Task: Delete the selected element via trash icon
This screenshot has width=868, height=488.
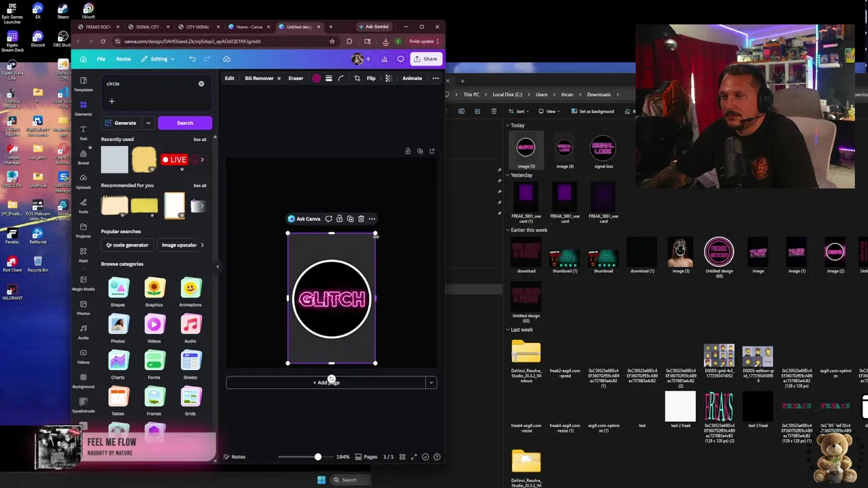Action: [361, 219]
